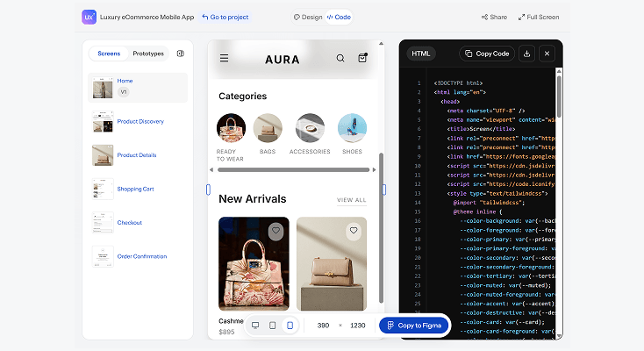Switch to Code mode
The height and width of the screenshot is (351, 644).
coord(339,18)
